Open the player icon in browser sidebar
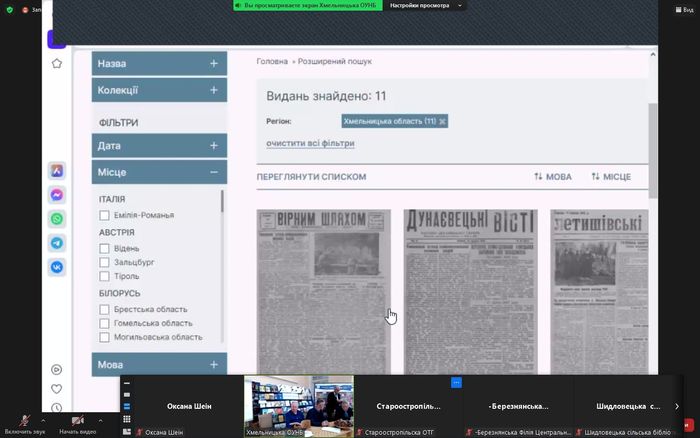Screen dimensions: 700x438 (x=57, y=369)
